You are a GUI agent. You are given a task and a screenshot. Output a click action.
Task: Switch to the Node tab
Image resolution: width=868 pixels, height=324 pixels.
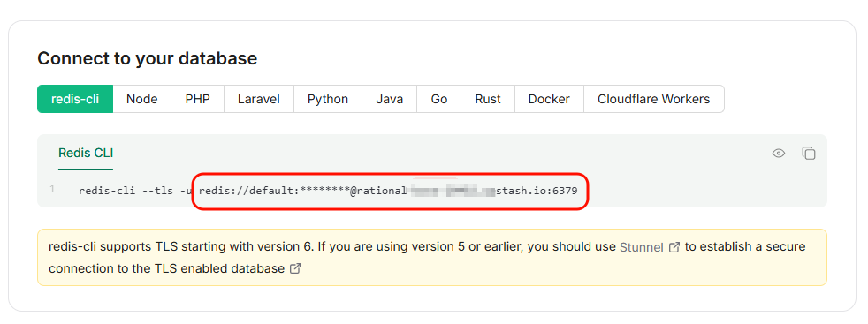[141, 99]
